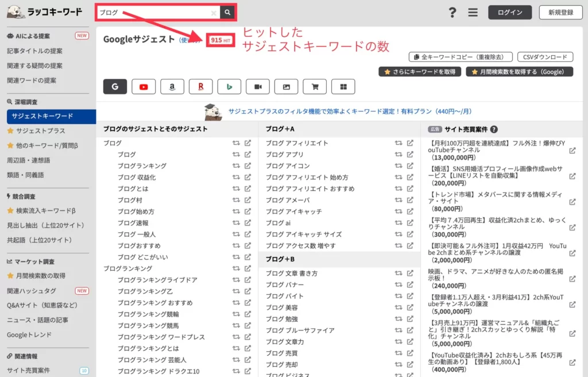Viewport: 588px width, 377px height.
Task: Open external link for 80,000円 metaverse listing
Action: [572, 202]
